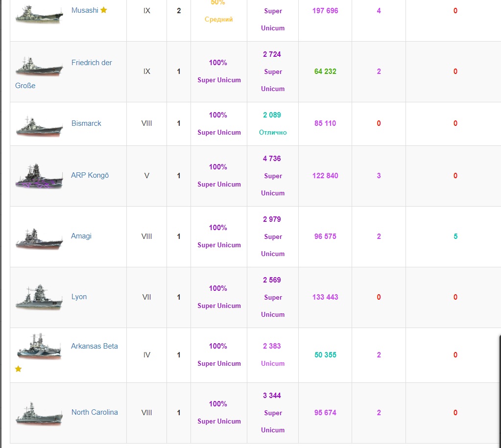Open the Friedrich der Große link

coord(92,63)
